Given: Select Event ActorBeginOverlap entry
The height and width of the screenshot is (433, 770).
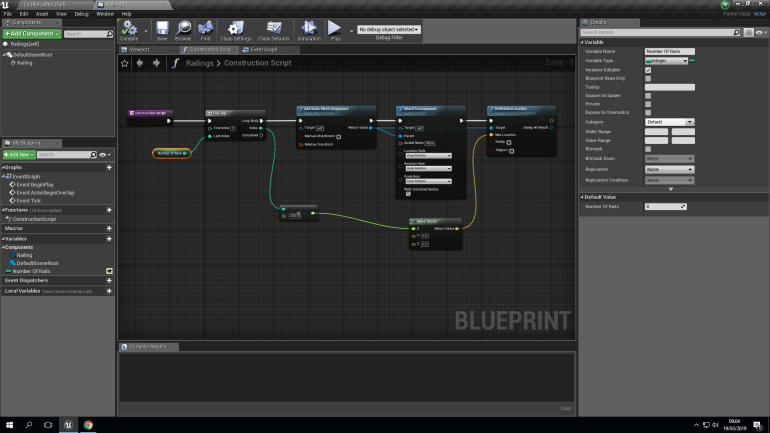Looking at the screenshot, I should tap(45, 192).
